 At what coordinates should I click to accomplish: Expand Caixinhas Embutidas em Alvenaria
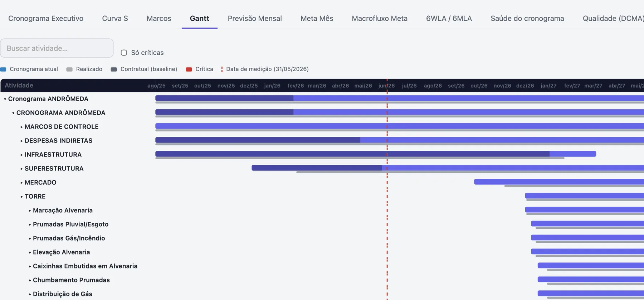click(30, 266)
